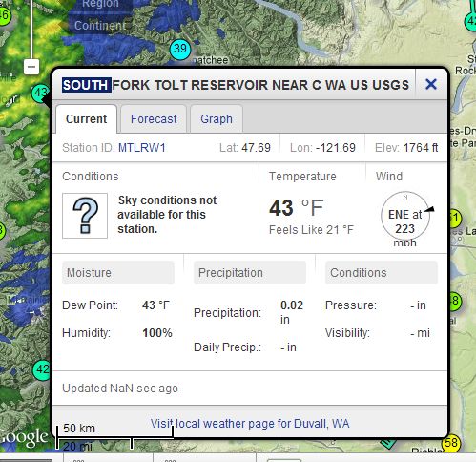Select the Current tab
This screenshot has height=462, width=476.
click(x=86, y=119)
